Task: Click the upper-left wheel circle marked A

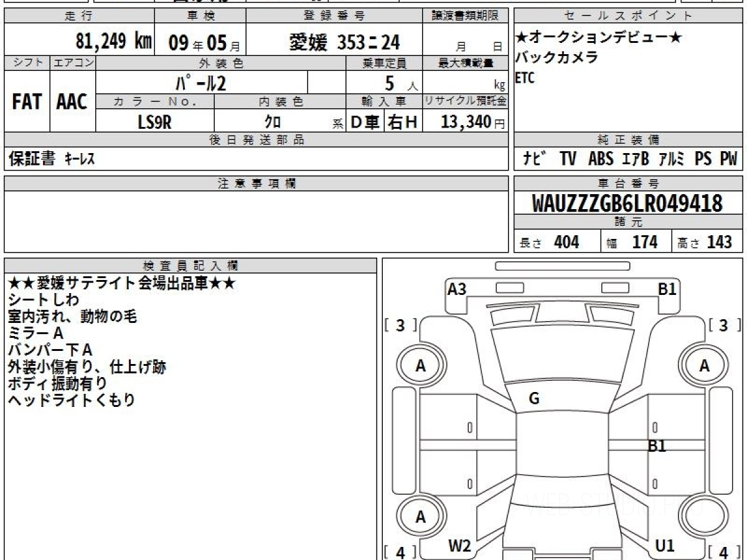Action: tap(421, 366)
